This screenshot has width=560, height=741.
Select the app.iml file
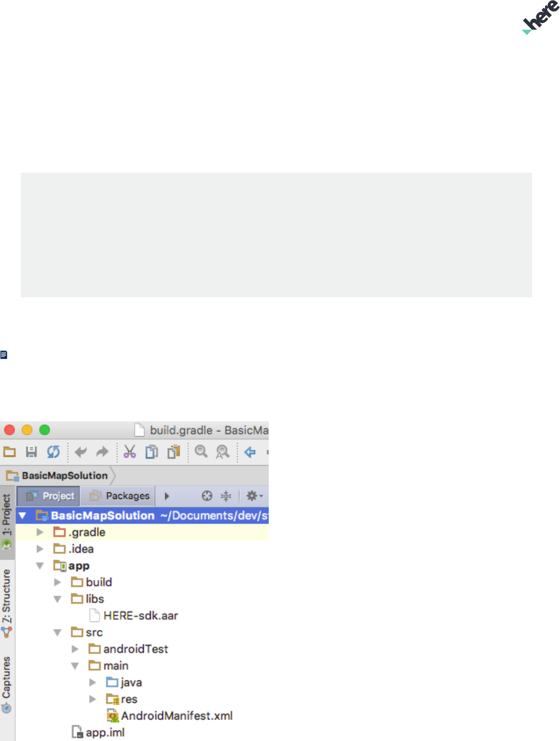point(98,732)
